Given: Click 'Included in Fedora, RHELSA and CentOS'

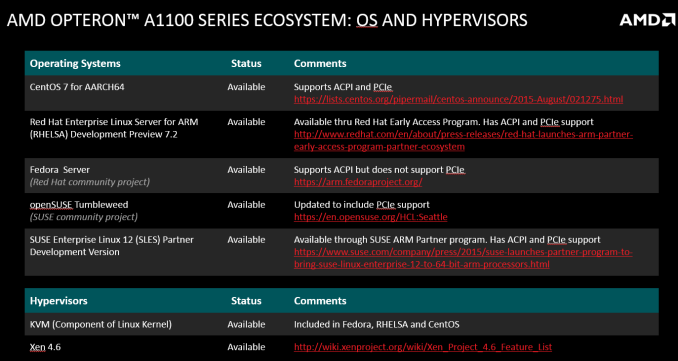Looking at the screenshot, I should (377, 324).
